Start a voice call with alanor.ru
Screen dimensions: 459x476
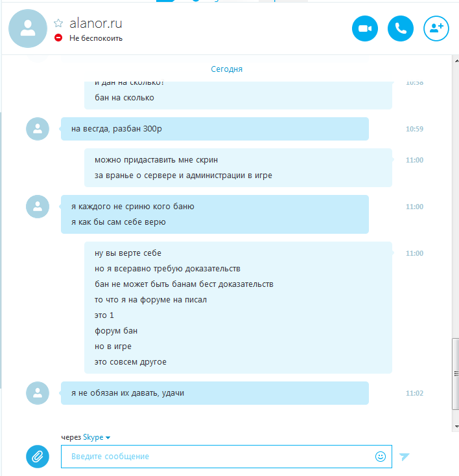coord(401,28)
